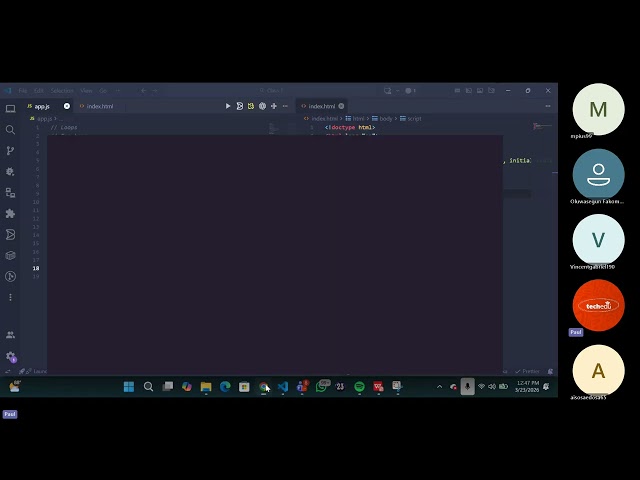Open the Extensions view
This screenshot has width=640, height=480.
(x=10, y=213)
